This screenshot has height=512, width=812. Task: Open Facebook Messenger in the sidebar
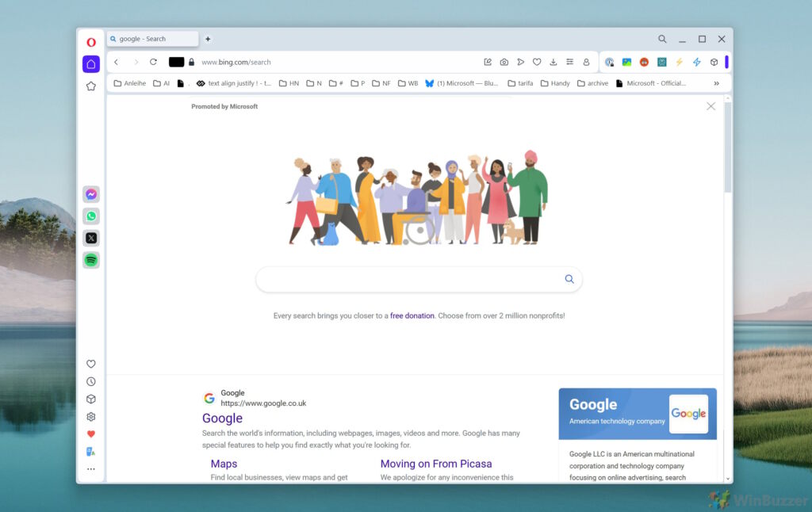tap(91, 194)
